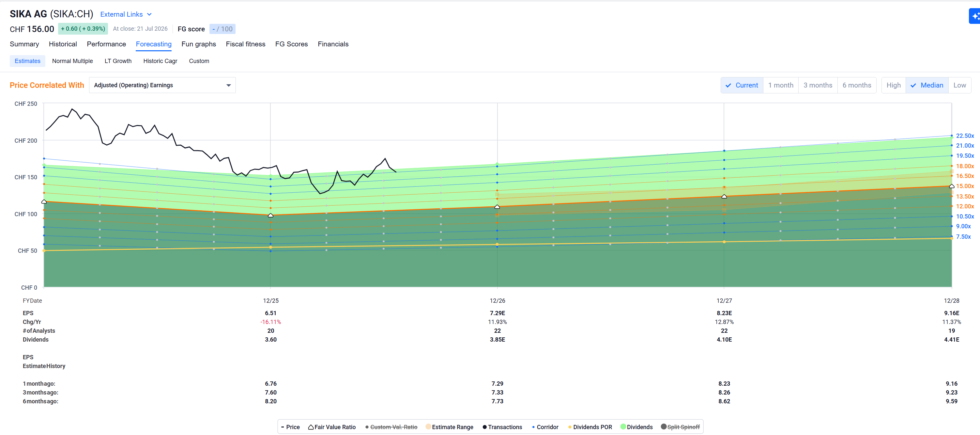
Task: Click the EPS estimate '9.16E'
Action: pos(952,313)
